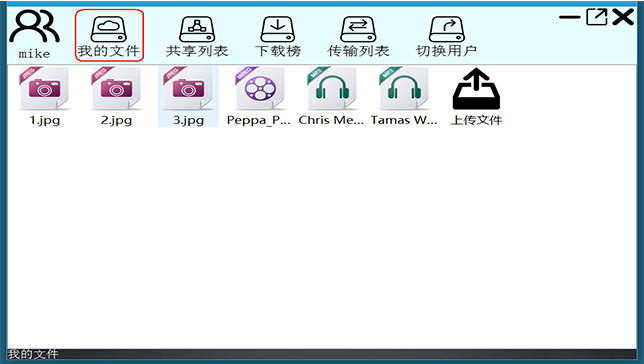Open the 共享列表 share list tab
The width and height of the screenshot is (644, 364).
tap(197, 37)
